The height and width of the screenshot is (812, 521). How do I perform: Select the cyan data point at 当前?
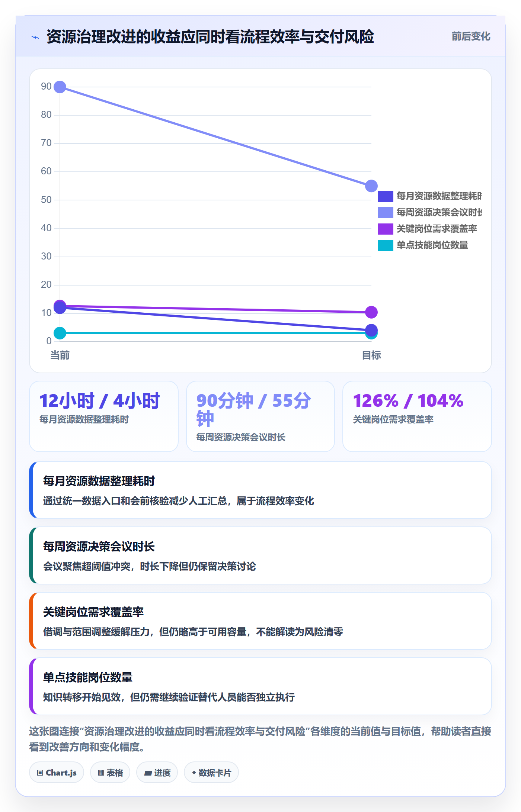60,333
